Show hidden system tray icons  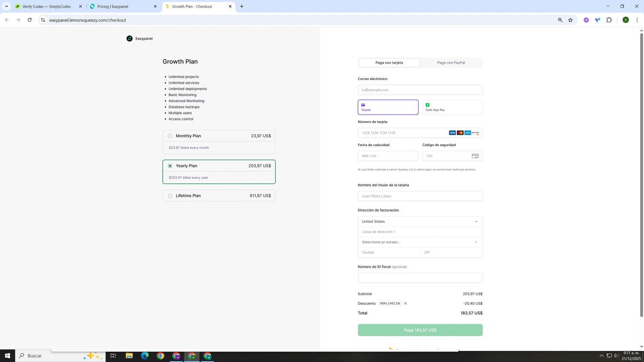coord(601,356)
